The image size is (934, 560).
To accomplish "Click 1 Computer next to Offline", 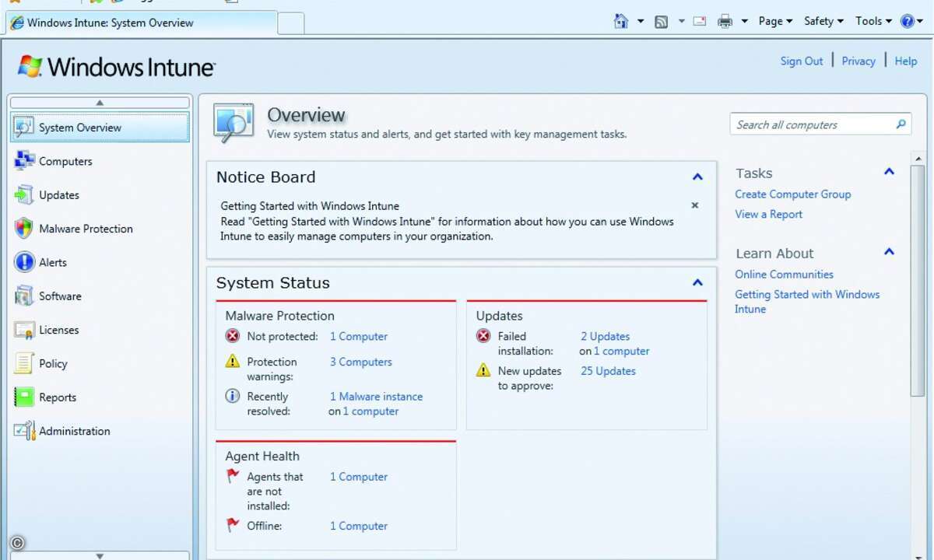I will (x=359, y=526).
